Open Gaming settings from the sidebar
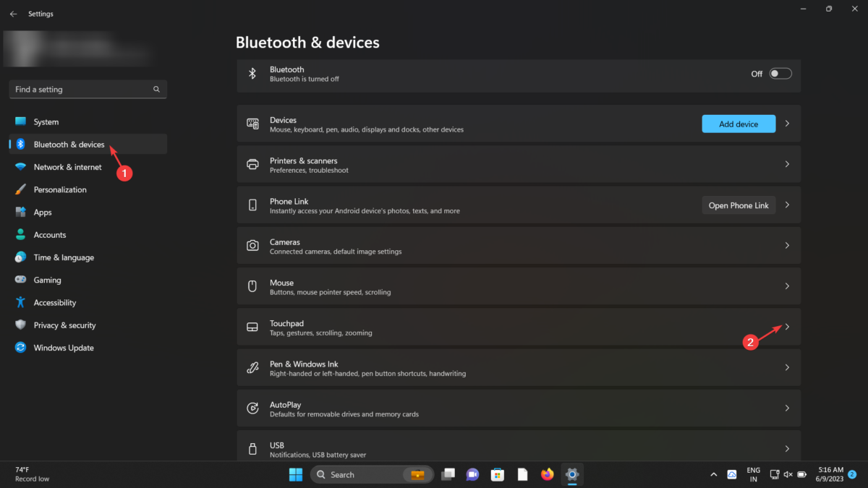 pos(20,280)
